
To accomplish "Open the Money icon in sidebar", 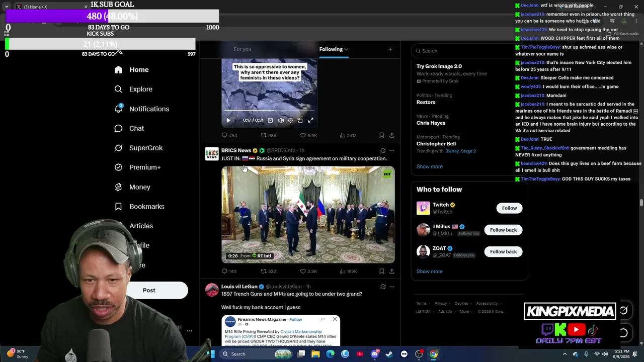I will [x=118, y=187].
